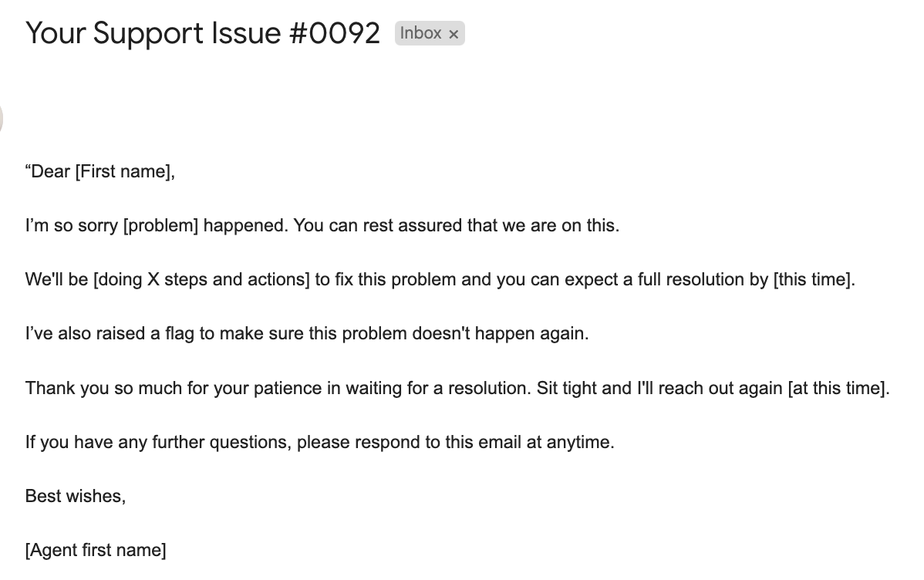Screen dimensions: 924x580
Task: Click the line inviting further questions
Action: pos(320,442)
